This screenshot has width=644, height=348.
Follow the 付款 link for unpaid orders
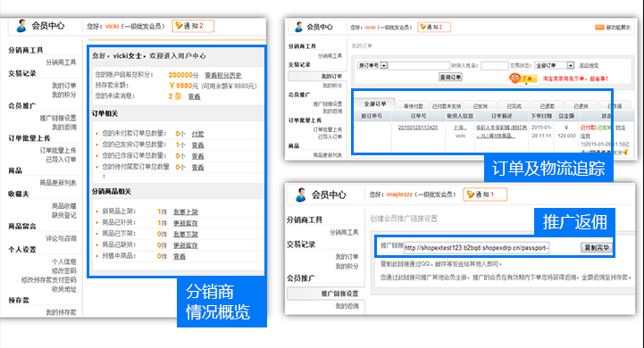point(197,134)
